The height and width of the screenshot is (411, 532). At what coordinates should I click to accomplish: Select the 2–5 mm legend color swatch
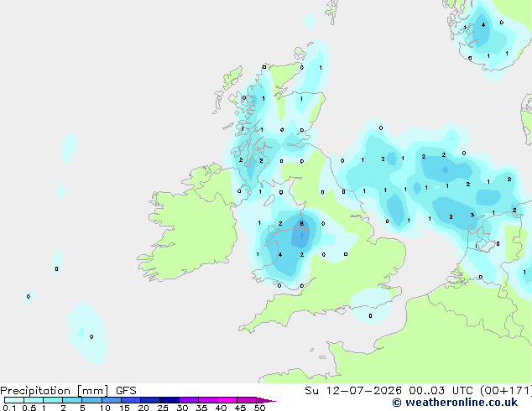pos(72,400)
